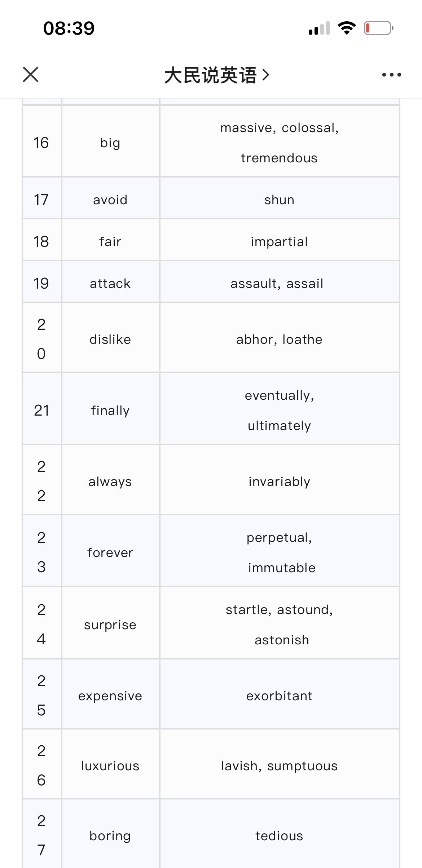Tap the 'perpetual, immutable' cell
This screenshot has width=422, height=868.
[280, 551]
